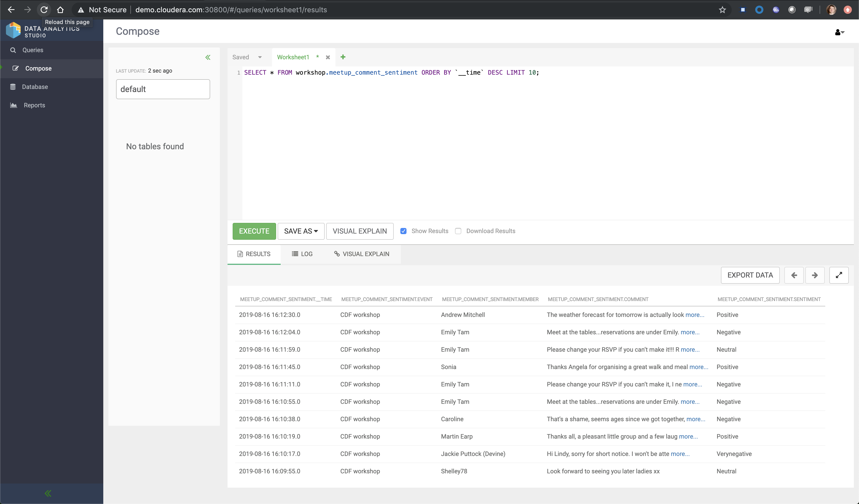Image resolution: width=859 pixels, height=504 pixels.
Task: Click the Results tab icon
Action: pos(239,253)
